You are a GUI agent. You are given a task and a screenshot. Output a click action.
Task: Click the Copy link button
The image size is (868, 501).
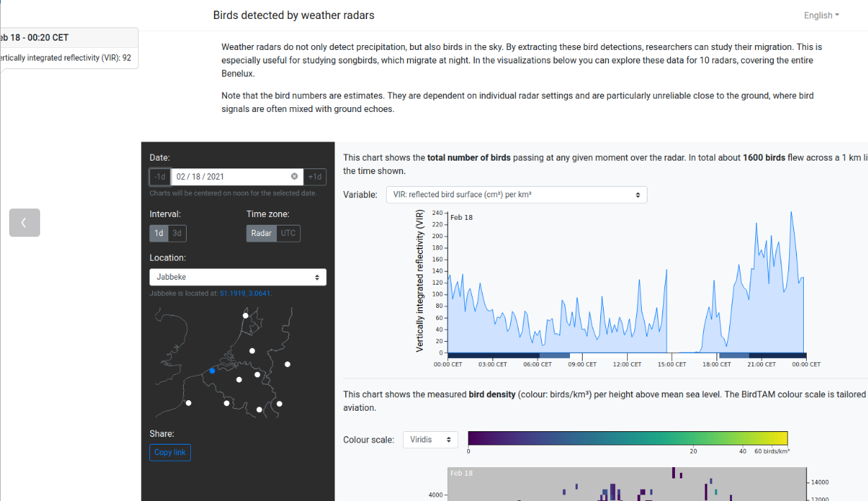tap(170, 452)
